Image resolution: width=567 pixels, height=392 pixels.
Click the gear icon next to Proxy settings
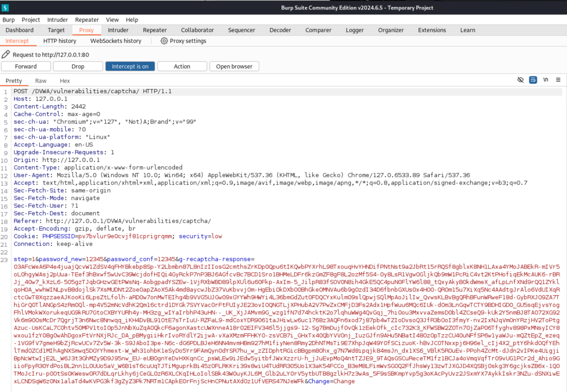pyautogui.click(x=164, y=41)
